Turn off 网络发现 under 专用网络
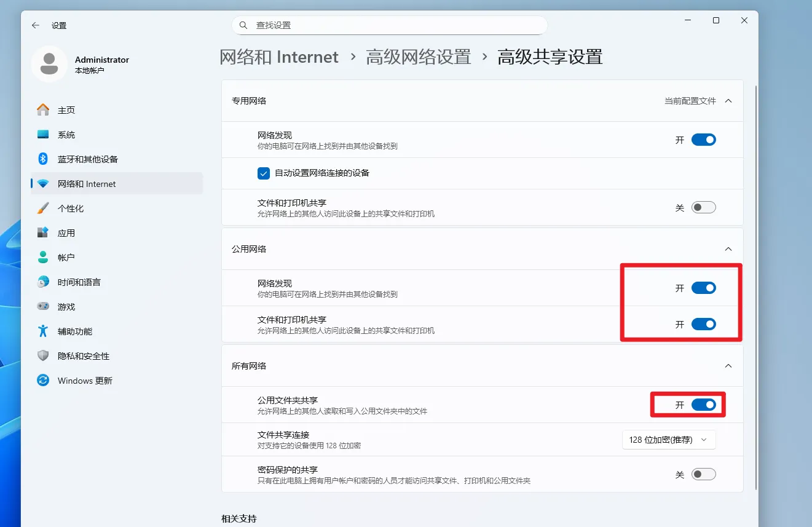This screenshot has width=812, height=527. pyautogui.click(x=704, y=140)
